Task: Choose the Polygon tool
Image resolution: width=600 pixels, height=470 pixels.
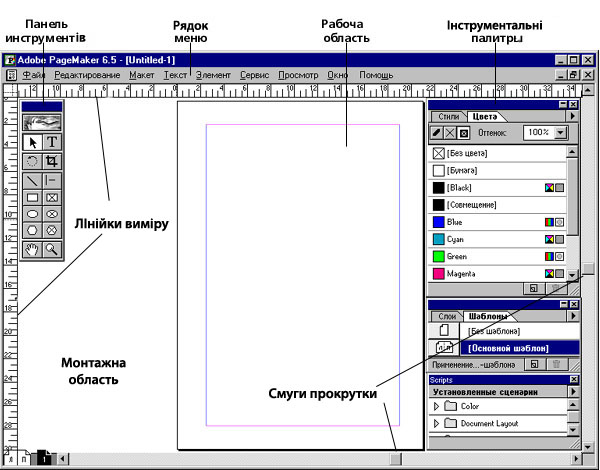Action: coord(33,231)
